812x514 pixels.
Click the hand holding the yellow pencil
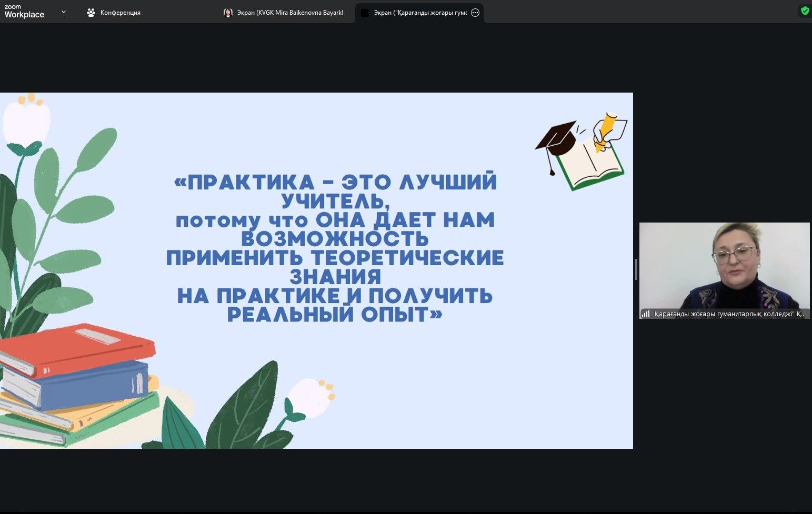(x=608, y=129)
